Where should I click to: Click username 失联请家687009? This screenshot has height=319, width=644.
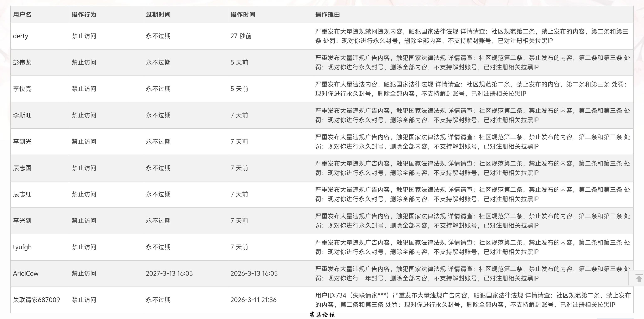(36, 300)
